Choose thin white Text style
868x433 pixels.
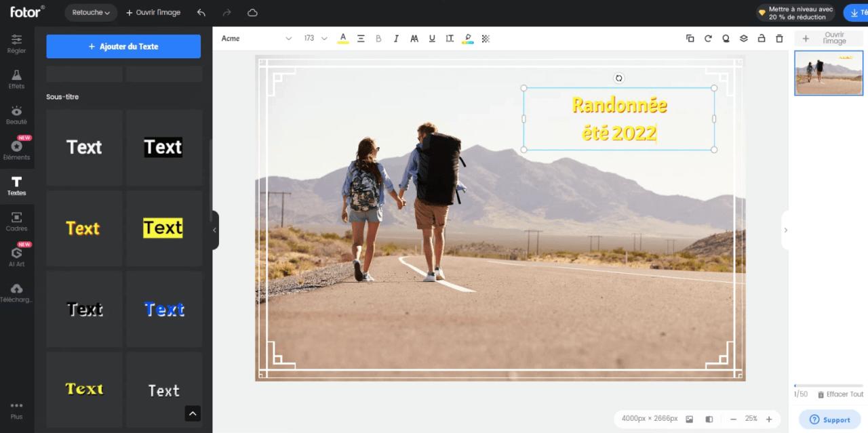[164, 390]
